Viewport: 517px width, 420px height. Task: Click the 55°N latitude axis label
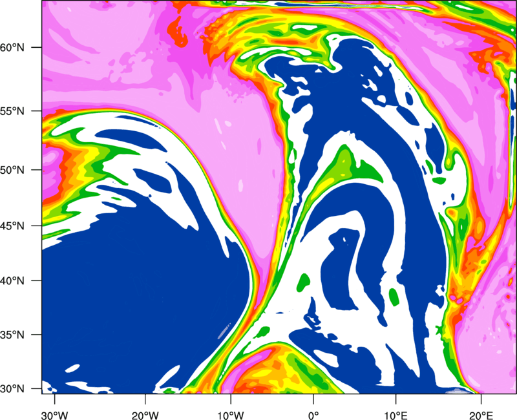click(x=12, y=111)
